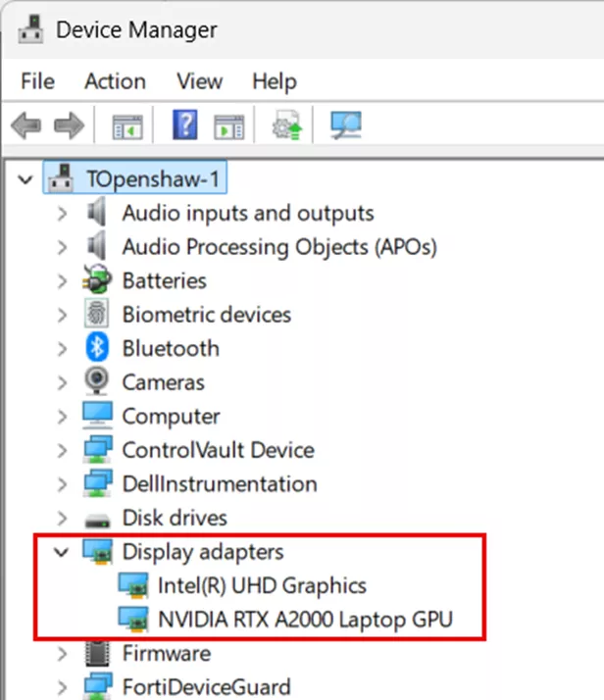
Task: Select the Firmware label
Action: 167,654
